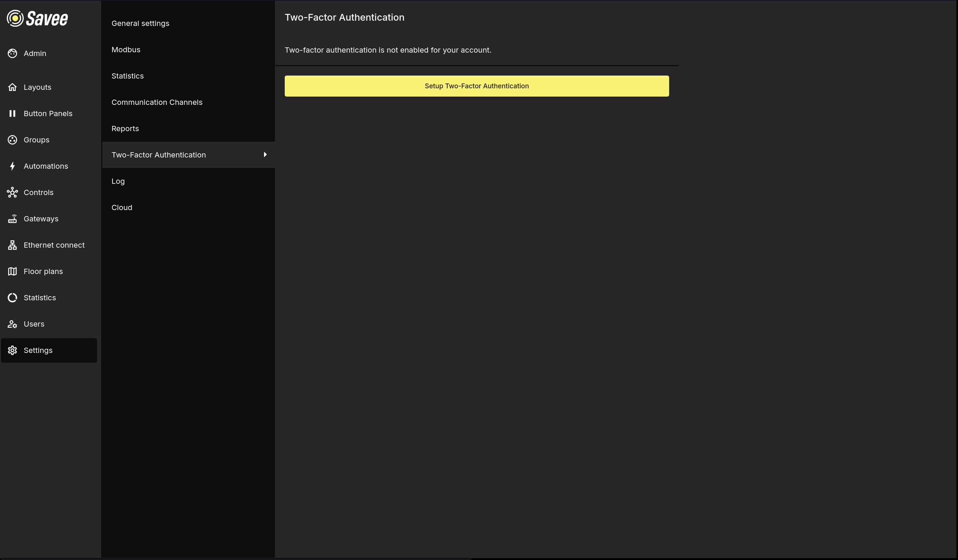Click the Groups circle icon

click(12, 140)
